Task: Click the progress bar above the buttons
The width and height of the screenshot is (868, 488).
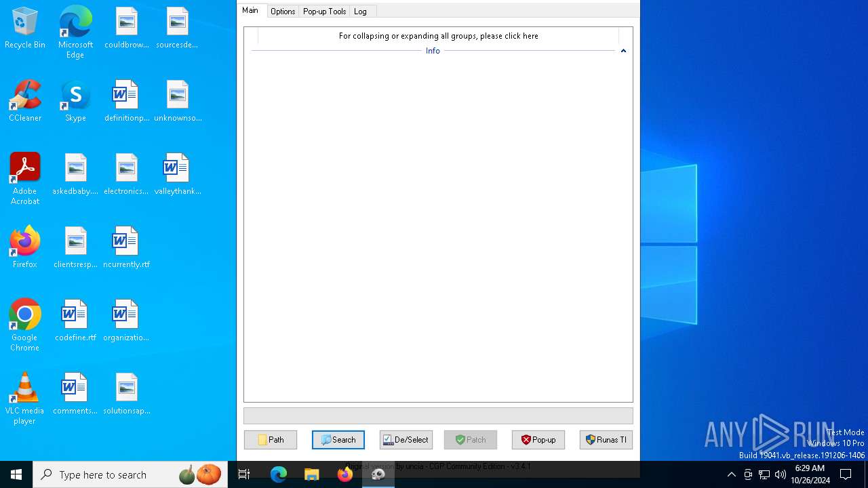Action: (x=438, y=415)
